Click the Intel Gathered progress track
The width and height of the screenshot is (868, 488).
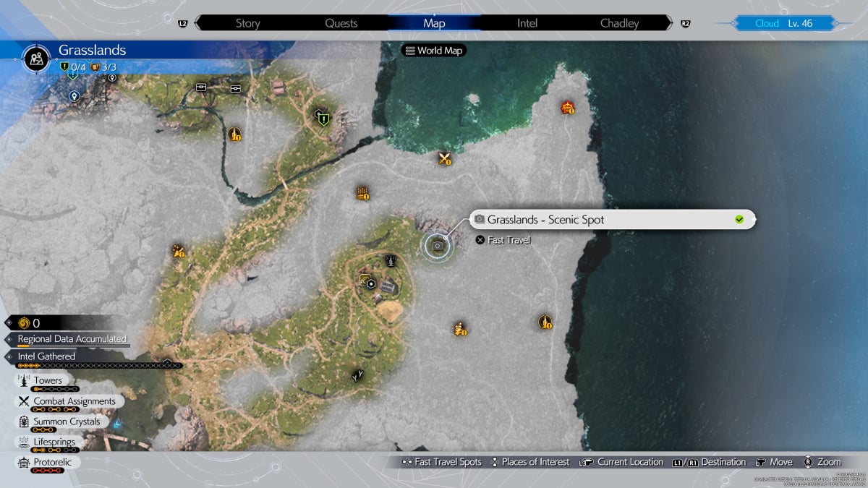[x=94, y=366]
